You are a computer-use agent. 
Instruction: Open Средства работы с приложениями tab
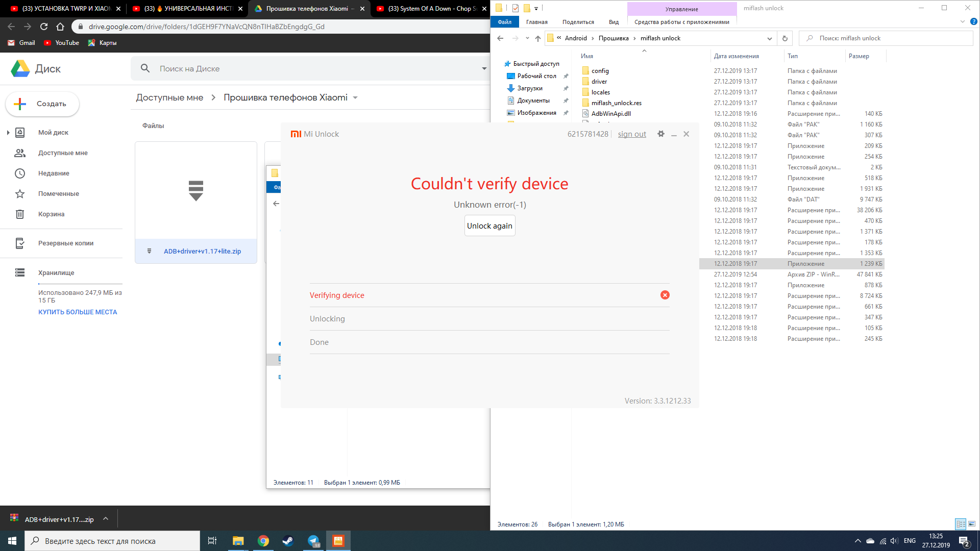point(682,22)
